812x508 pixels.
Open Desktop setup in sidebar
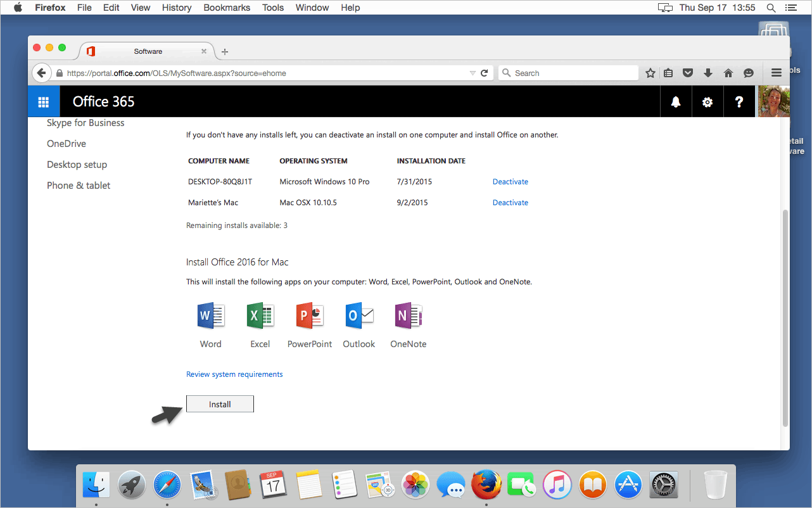coord(77,165)
